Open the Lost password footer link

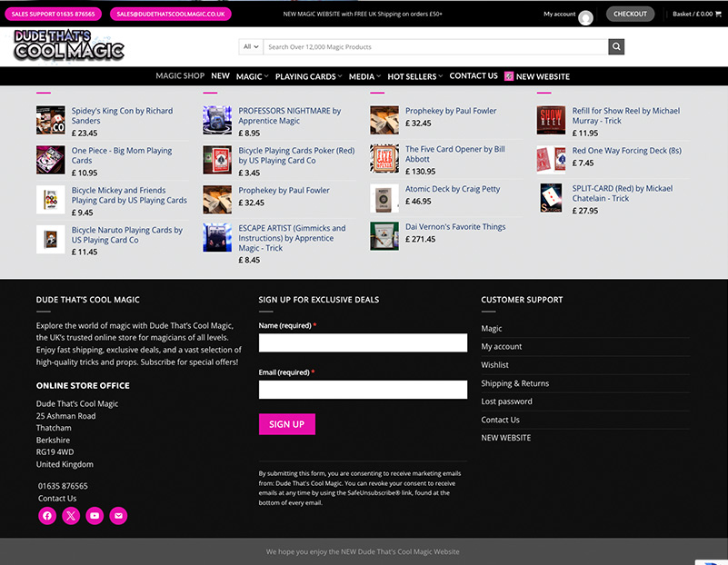[x=506, y=401]
